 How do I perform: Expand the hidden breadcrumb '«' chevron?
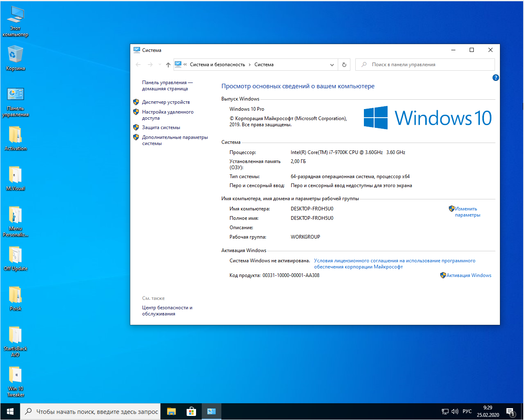pos(185,65)
